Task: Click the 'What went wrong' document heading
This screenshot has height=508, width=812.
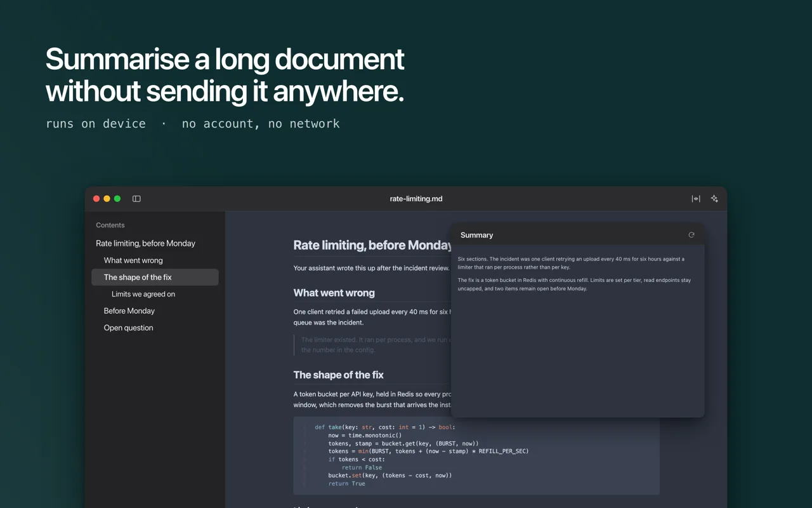Action: [x=334, y=293]
